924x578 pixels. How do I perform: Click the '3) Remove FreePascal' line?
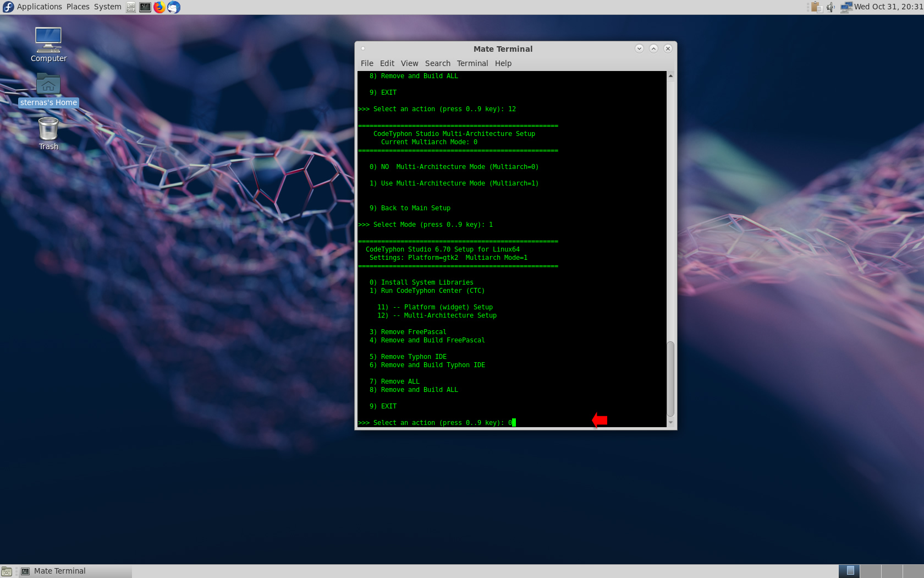pyautogui.click(x=408, y=332)
